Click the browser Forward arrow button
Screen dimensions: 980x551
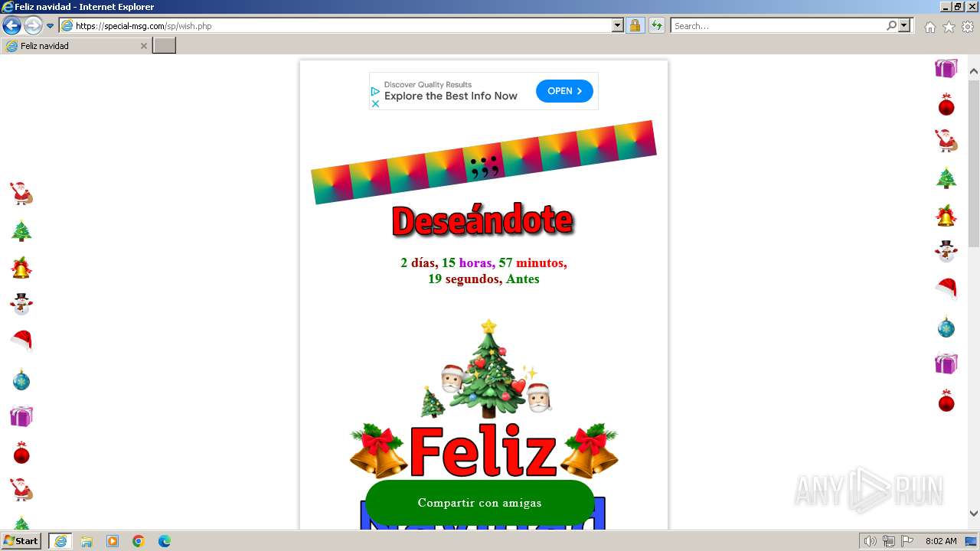pyautogui.click(x=33, y=25)
